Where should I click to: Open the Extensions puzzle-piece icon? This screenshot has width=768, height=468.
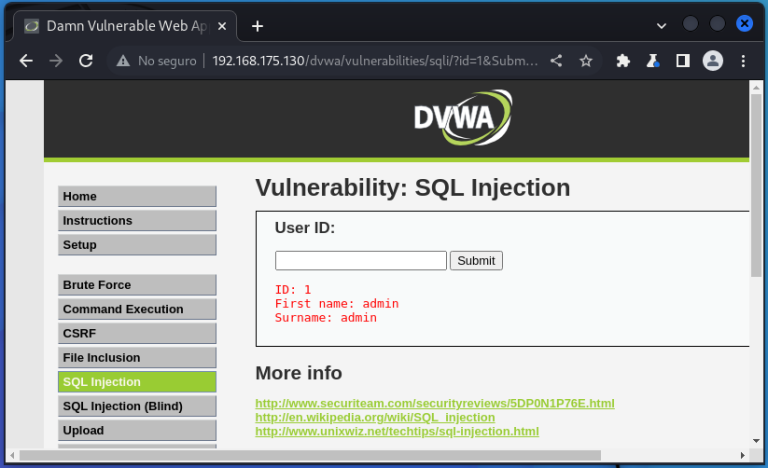pos(623,61)
